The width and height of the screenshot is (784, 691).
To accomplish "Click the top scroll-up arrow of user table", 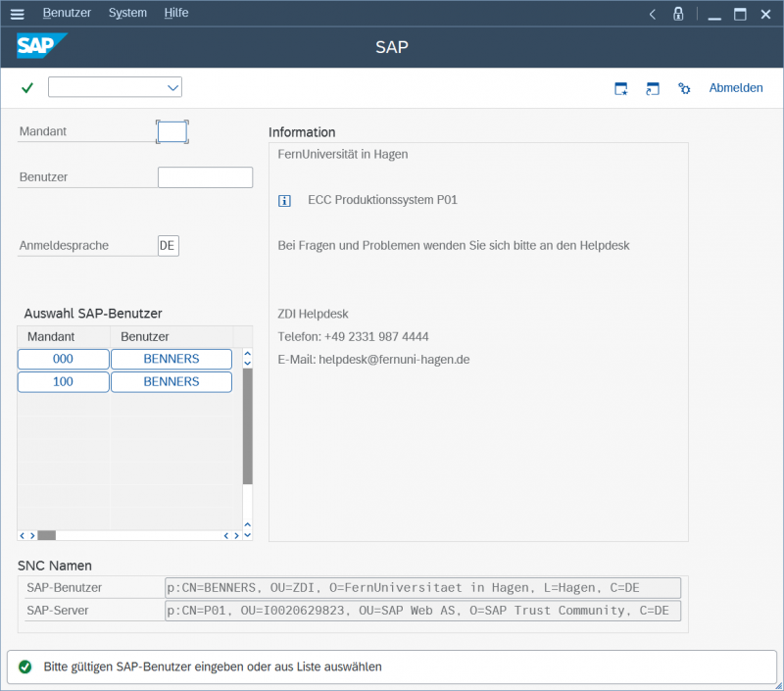I will 248,354.
